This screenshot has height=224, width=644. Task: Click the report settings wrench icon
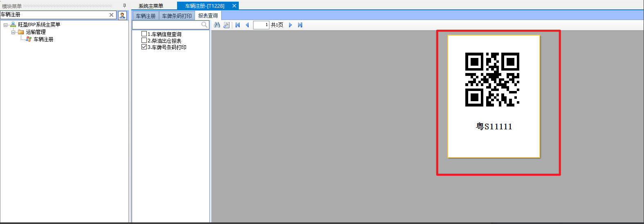click(227, 25)
